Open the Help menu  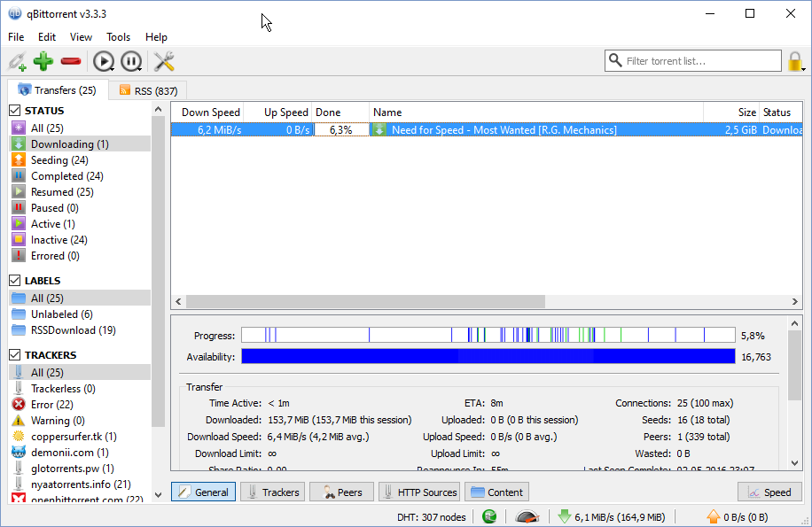pos(156,37)
